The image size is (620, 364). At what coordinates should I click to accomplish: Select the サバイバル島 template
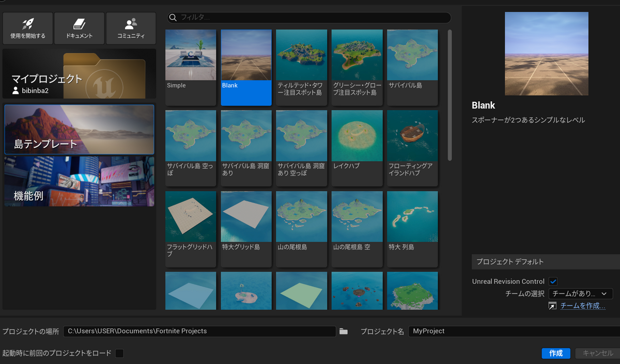[x=412, y=68]
